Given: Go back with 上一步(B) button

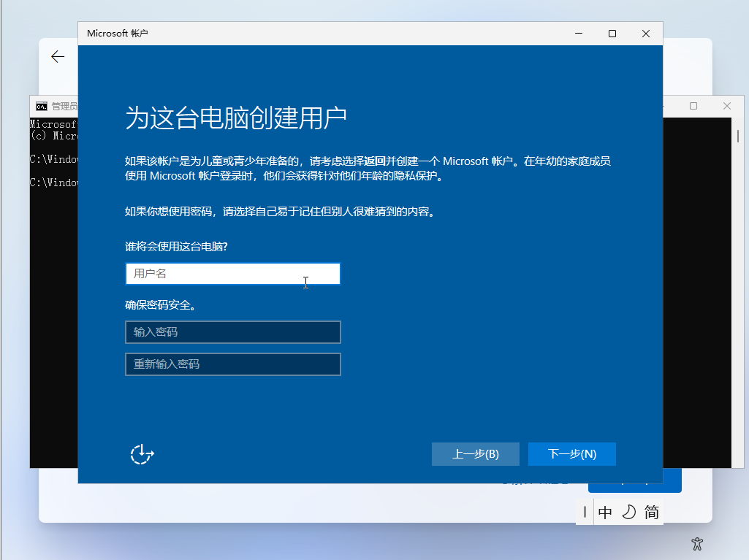Looking at the screenshot, I should [x=475, y=454].
